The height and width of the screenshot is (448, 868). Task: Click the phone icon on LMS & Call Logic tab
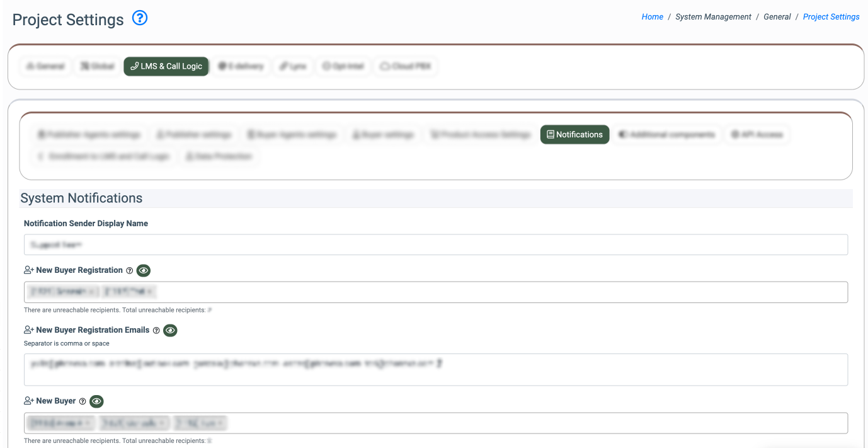coord(134,66)
